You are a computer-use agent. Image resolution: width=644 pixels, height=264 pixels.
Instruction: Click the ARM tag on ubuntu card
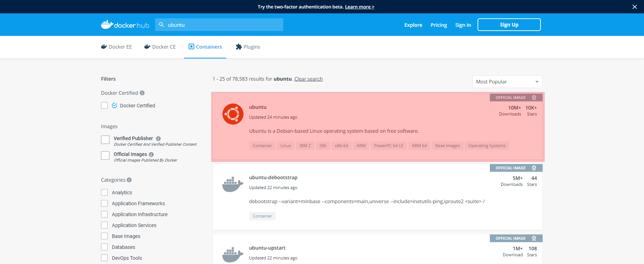click(361, 146)
